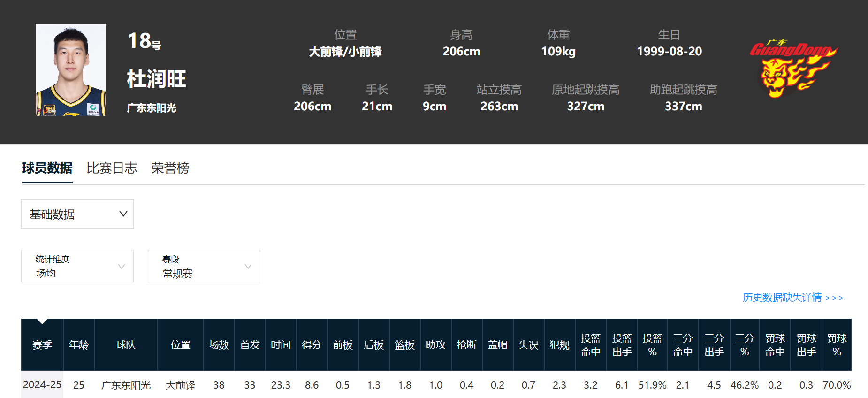Click the 后板 column header

tap(374, 345)
